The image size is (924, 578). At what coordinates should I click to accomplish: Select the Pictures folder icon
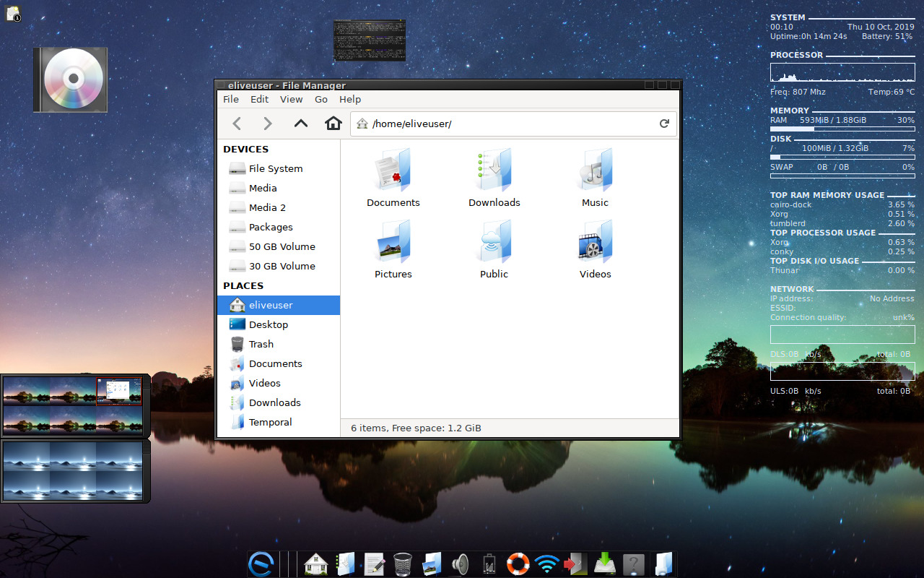(393, 242)
